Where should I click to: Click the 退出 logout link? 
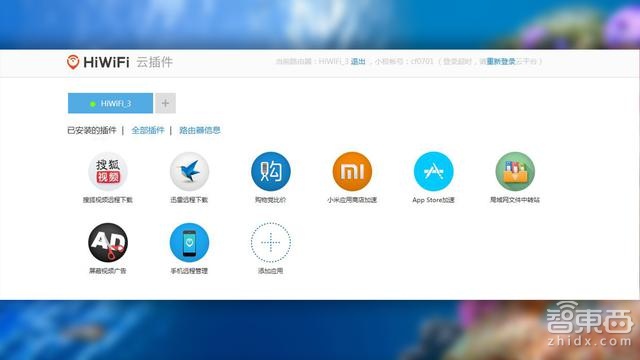click(358, 61)
